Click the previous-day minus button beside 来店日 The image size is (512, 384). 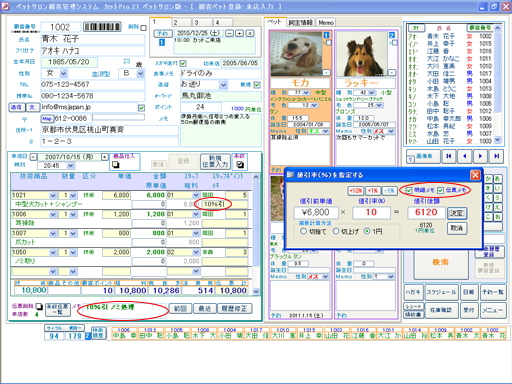pos(33,157)
